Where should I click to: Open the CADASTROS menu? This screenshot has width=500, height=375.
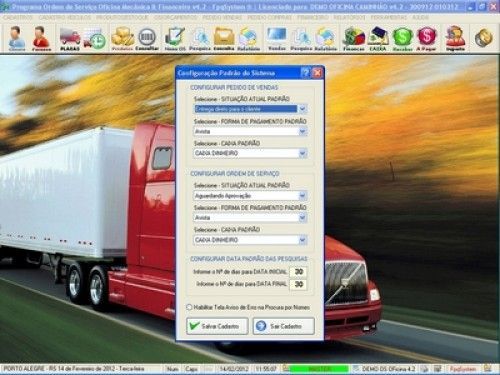click(18, 17)
